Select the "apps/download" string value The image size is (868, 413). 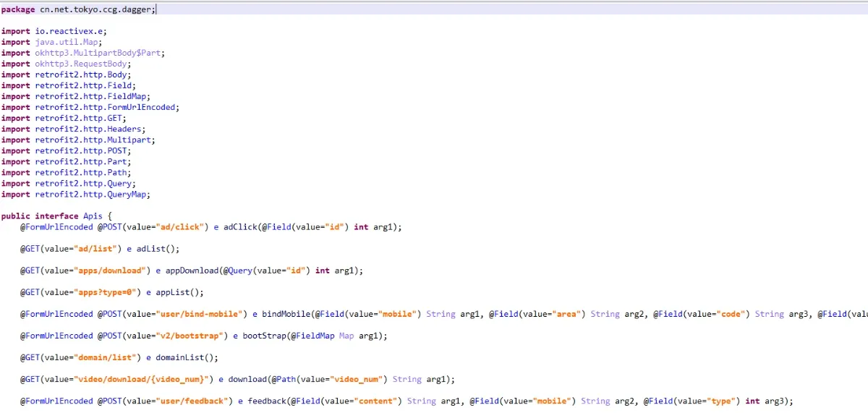109,270
